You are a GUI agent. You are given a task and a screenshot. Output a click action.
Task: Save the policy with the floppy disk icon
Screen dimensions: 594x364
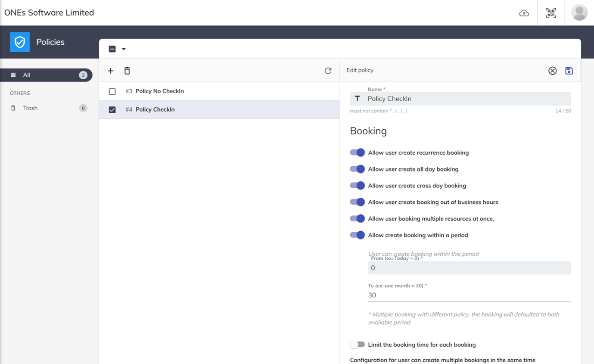click(x=569, y=71)
